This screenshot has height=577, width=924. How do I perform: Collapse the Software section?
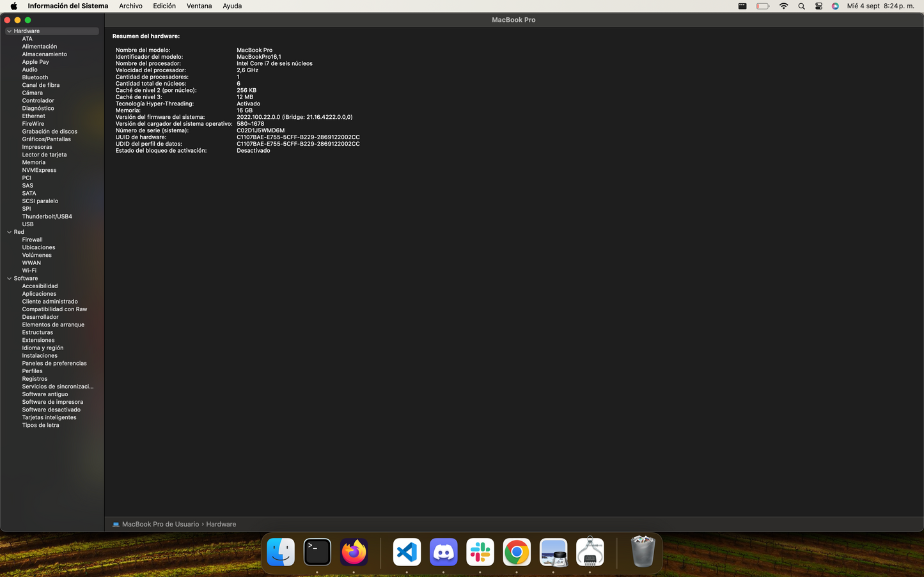click(9, 279)
